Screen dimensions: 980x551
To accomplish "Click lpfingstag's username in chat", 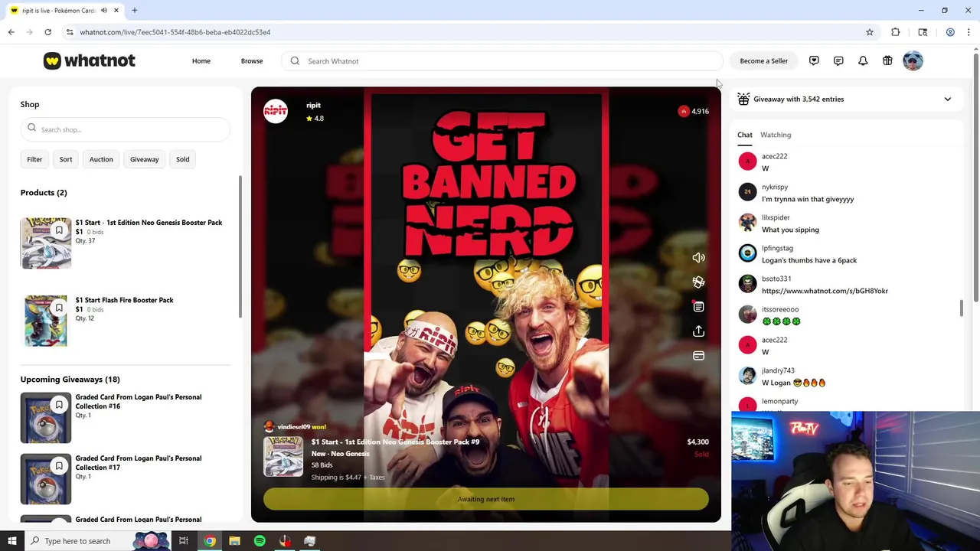I will [777, 248].
